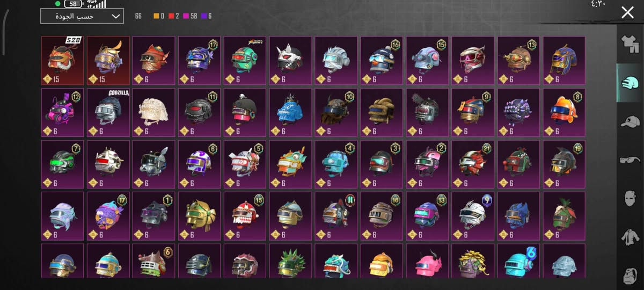This screenshot has width=644, height=290.
Task: Open the backpack category icon
Action: [x=630, y=274]
